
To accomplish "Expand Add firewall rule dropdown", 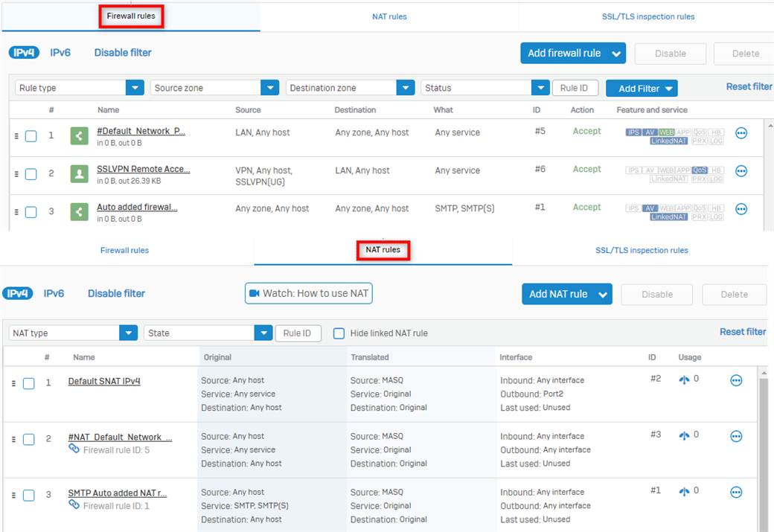I will tap(616, 54).
